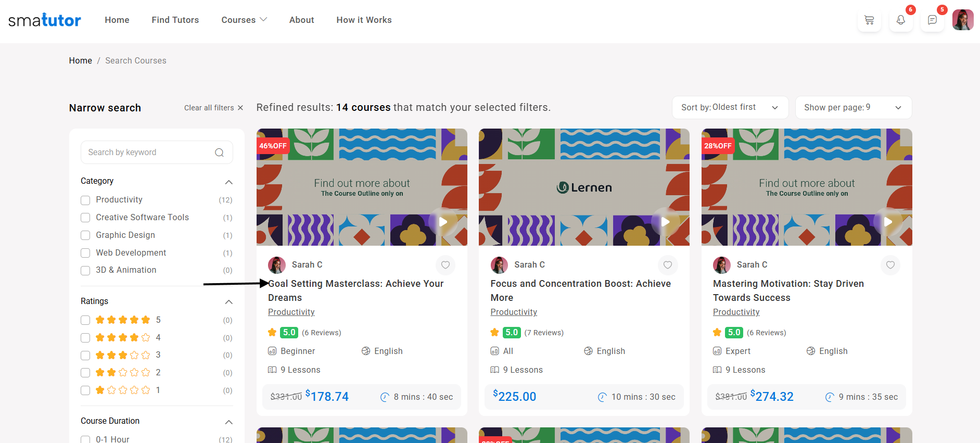Click Clear all filters
980x443 pixels.
pos(213,108)
